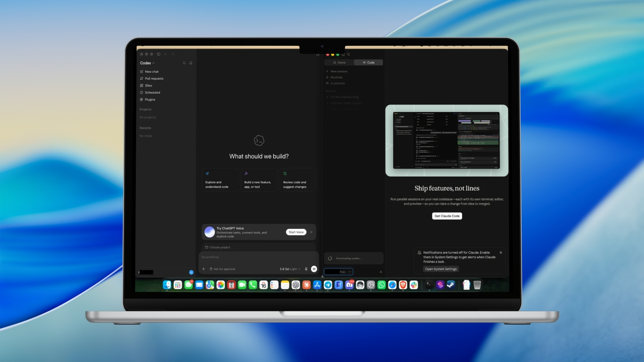
Task: Open Brave browser from the dock
Action: pyautogui.click(x=403, y=285)
